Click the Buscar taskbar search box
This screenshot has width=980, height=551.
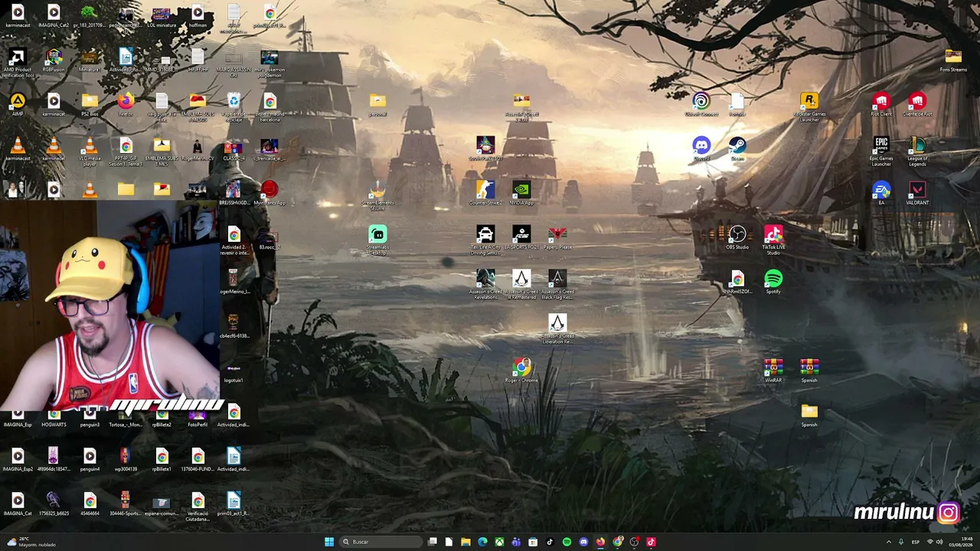pos(381,542)
